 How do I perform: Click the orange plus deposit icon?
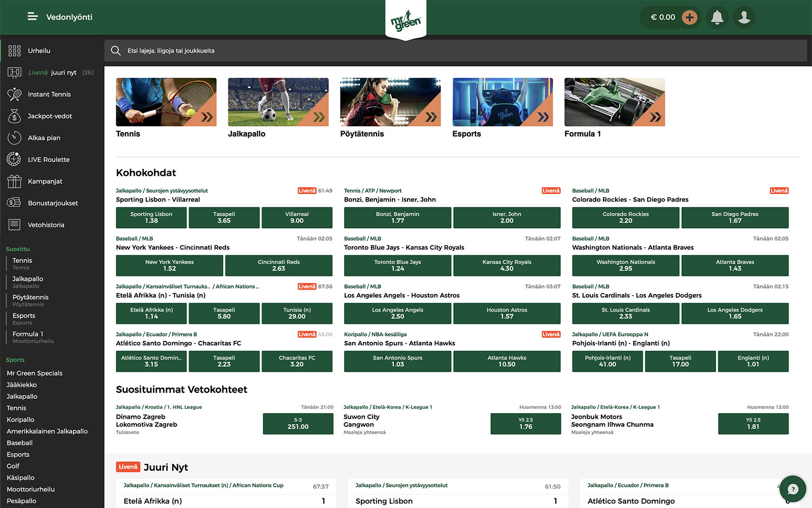pos(689,17)
